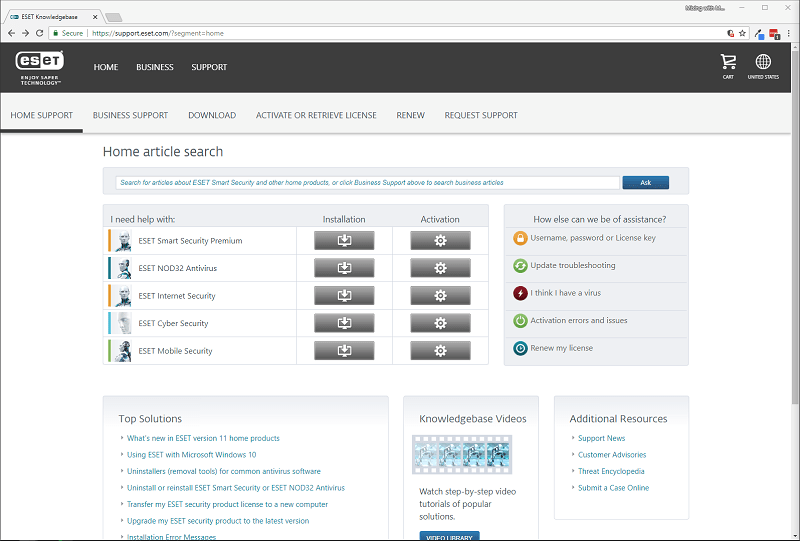
Task: Download installer for ESET Smart Security Premium
Action: 344,240
